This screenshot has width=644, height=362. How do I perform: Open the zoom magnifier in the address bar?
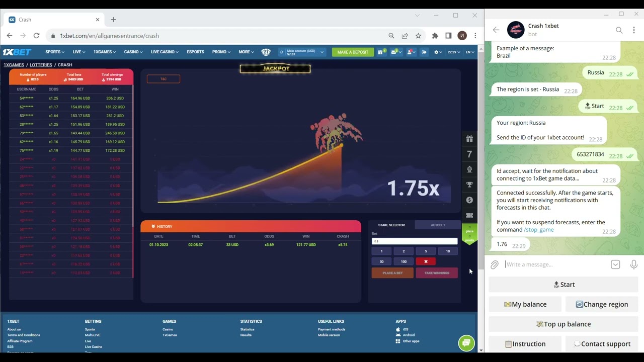(x=391, y=36)
